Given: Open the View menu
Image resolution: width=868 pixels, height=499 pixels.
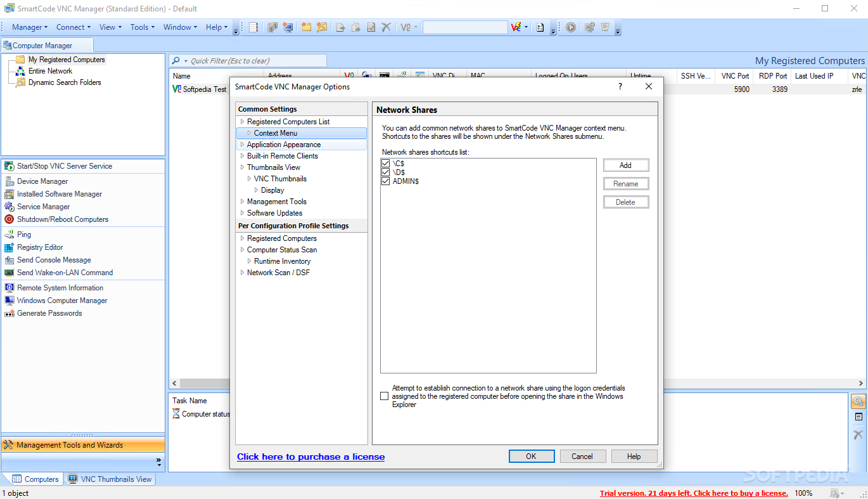Looking at the screenshot, I should tap(111, 27).
